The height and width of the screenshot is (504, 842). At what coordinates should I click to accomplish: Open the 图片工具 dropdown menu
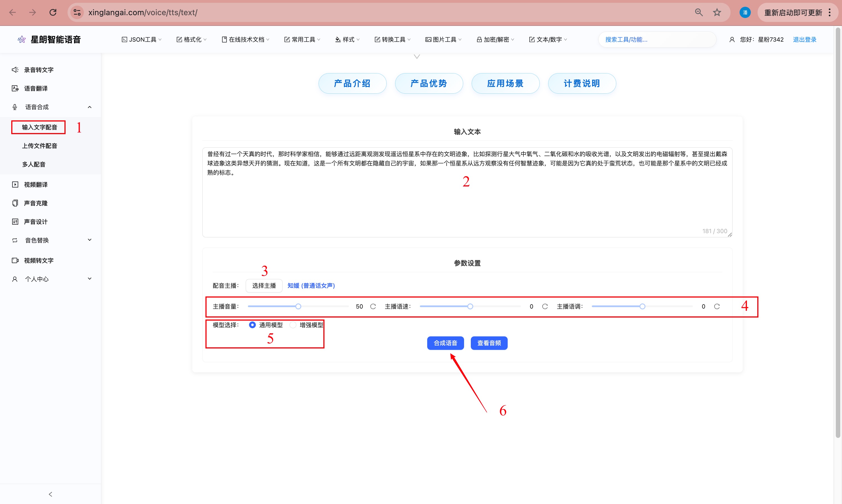(444, 39)
